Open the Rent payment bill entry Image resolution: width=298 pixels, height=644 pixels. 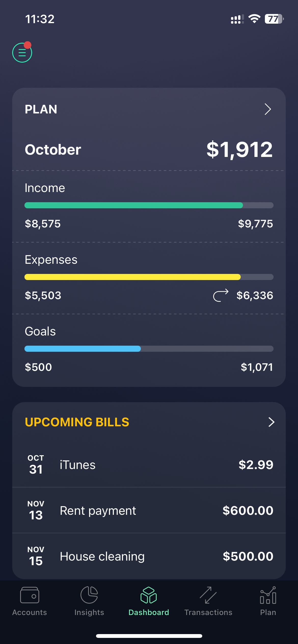click(x=149, y=510)
